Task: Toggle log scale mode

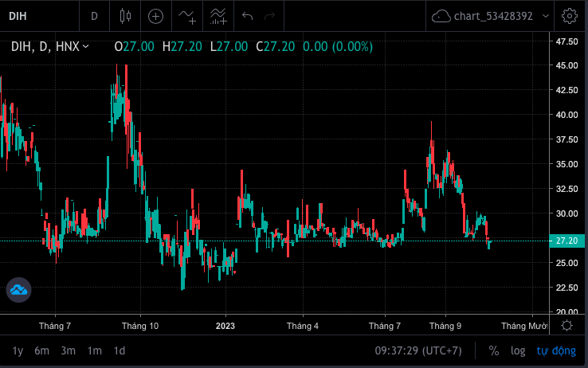Action: click(518, 350)
